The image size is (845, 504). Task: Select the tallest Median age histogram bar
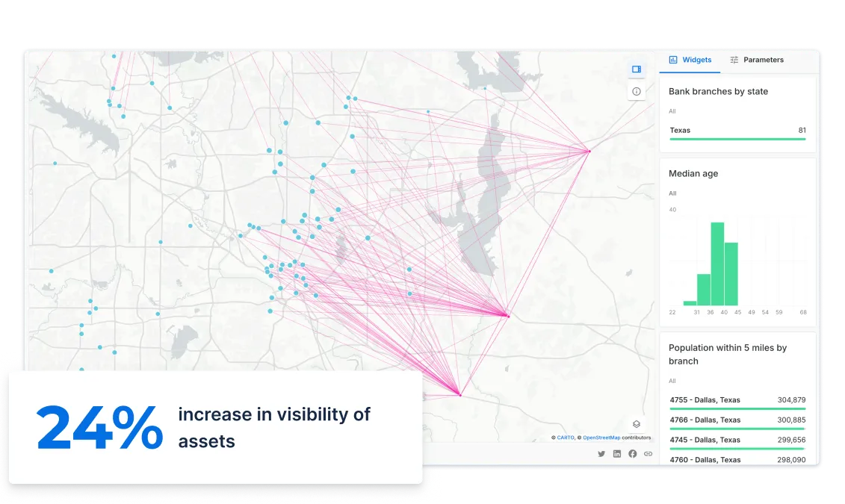(717, 264)
